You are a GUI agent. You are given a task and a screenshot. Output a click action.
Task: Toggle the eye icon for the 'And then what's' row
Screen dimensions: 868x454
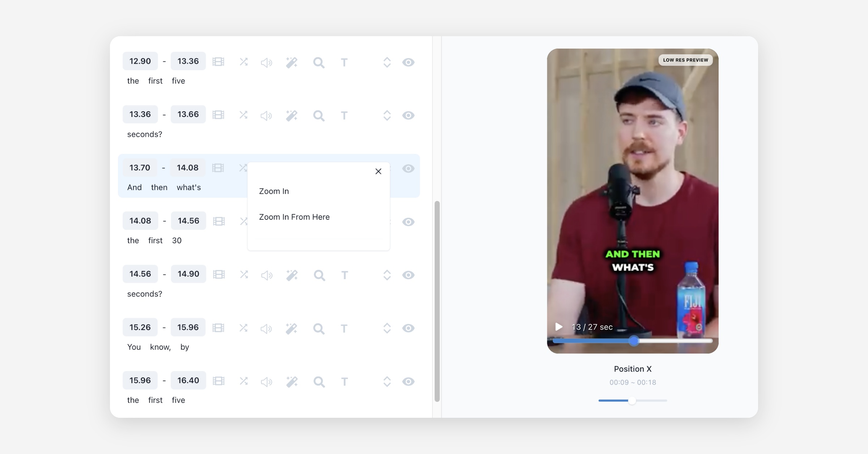click(x=408, y=169)
